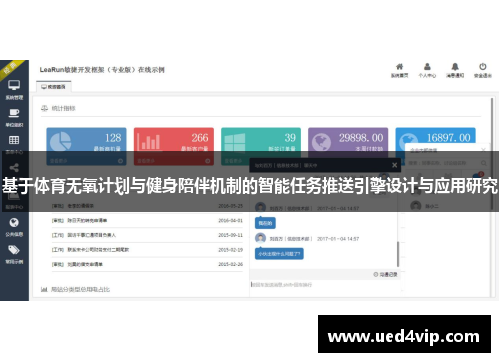500x362 pixels.
Task: Click the LeaRun framework title text
Action: [102, 70]
